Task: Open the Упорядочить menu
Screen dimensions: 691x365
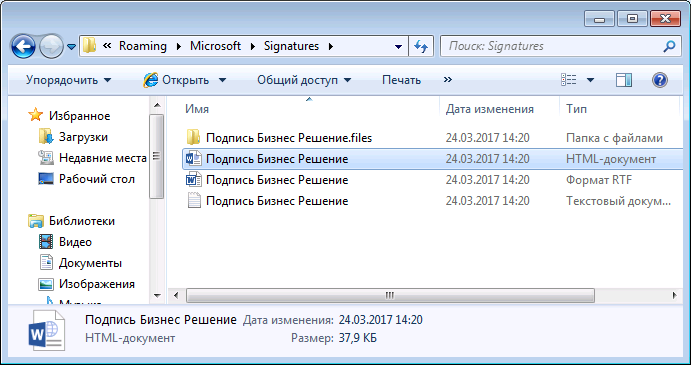Action: pos(68,80)
